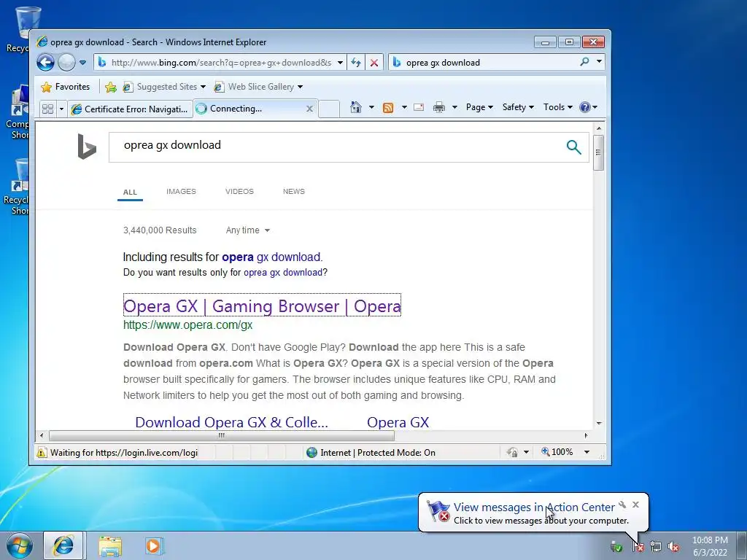Click Internet Explorer taskbar icon
Image resolution: width=747 pixels, height=560 pixels.
click(64, 545)
